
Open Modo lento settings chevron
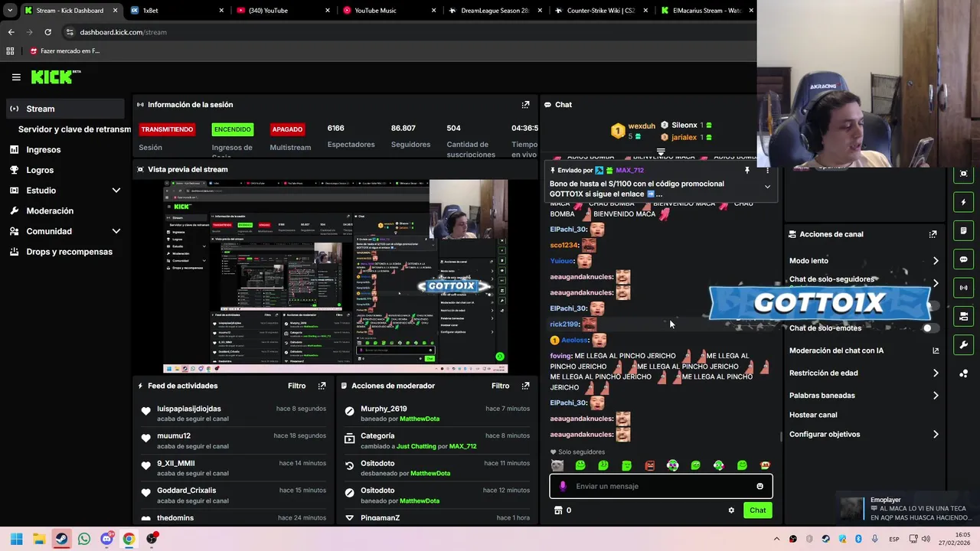tap(936, 261)
